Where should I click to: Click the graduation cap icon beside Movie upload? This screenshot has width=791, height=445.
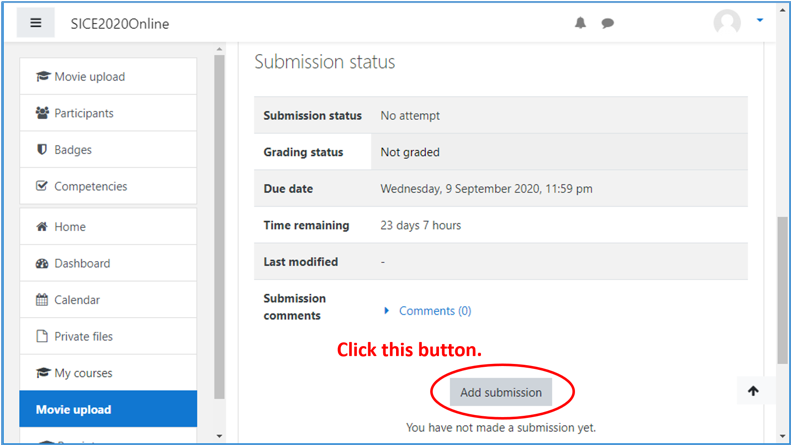(42, 77)
